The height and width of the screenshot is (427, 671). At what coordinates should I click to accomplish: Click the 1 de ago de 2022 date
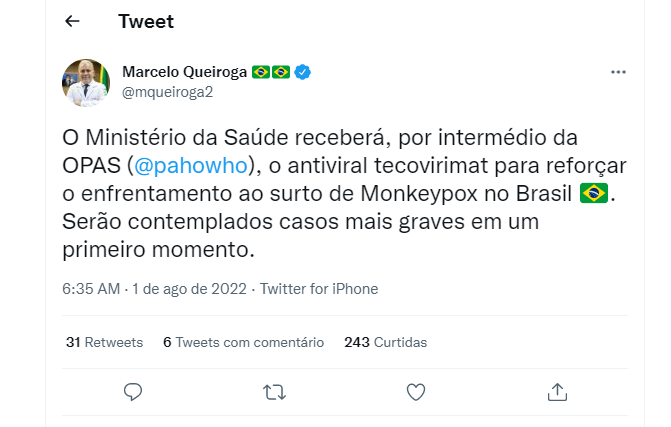click(190, 289)
